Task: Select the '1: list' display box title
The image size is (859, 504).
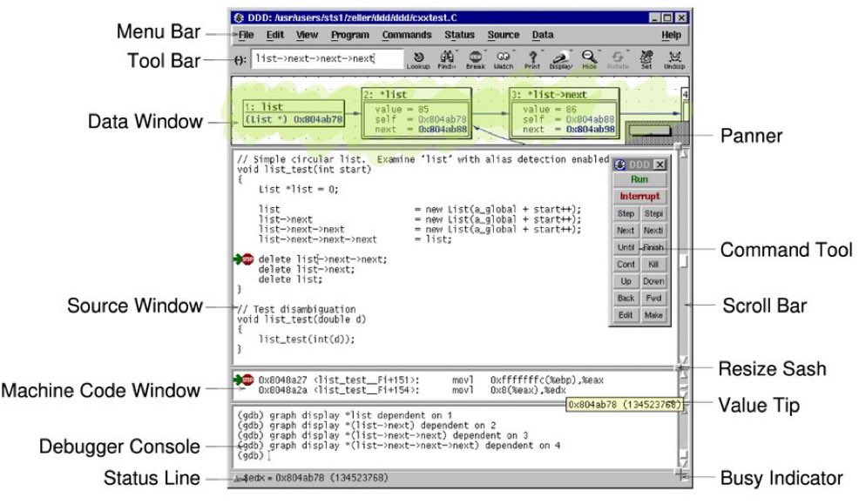Action: (x=264, y=107)
